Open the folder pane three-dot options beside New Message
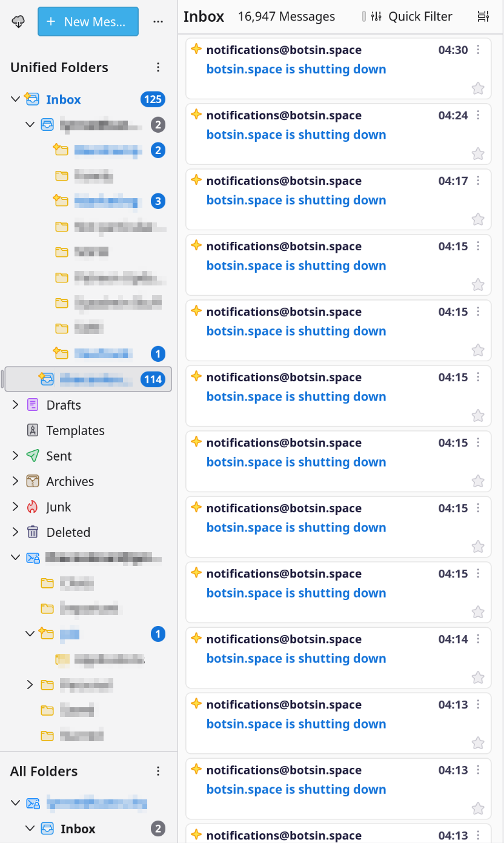 point(158,22)
